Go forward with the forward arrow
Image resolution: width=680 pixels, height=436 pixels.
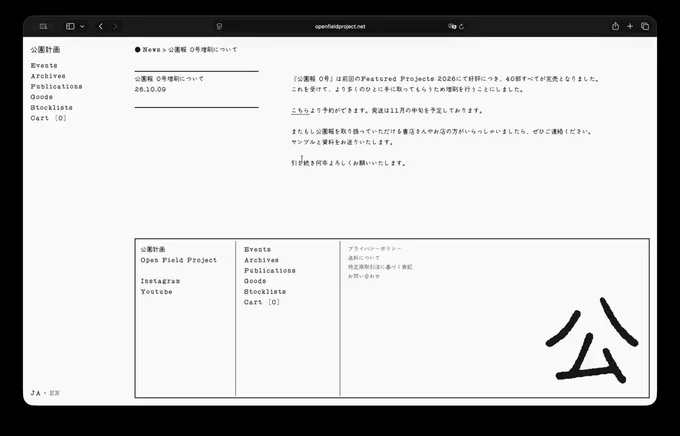(x=115, y=26)
